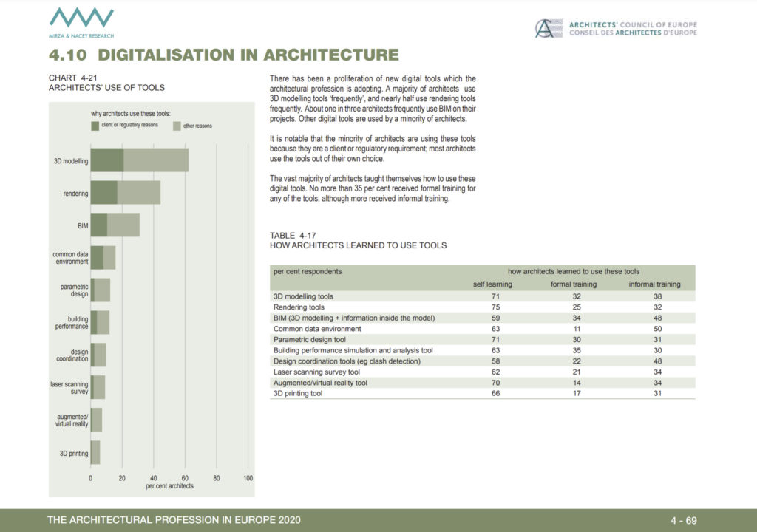Click the Mirza & Nacey Research logo
Image resolution: width=757 pixels, height=532 pixels.
tap(81, 23)
